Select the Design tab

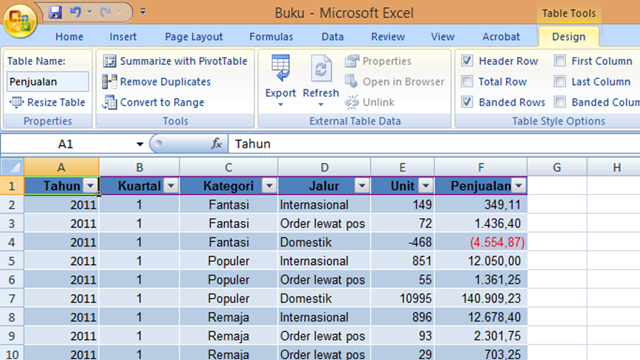(569, 37)
